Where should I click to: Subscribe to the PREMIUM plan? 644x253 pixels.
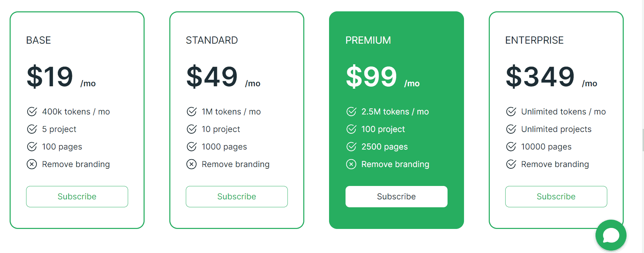tap(396, 197)
